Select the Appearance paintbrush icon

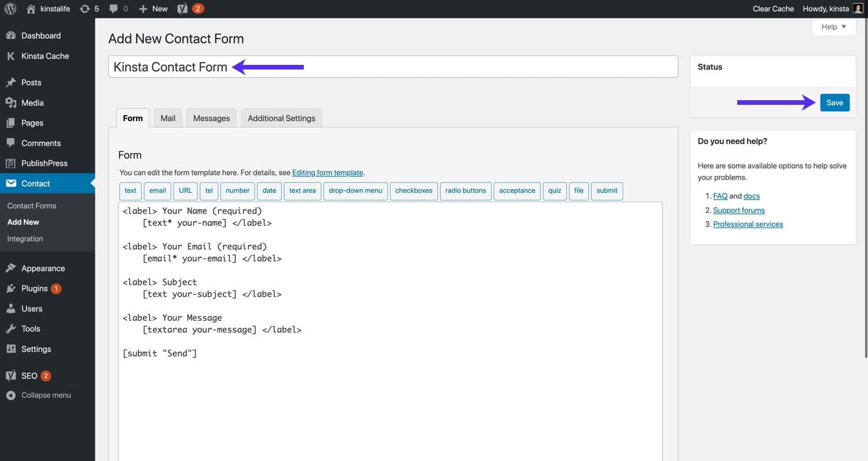(x=12, y=268)
